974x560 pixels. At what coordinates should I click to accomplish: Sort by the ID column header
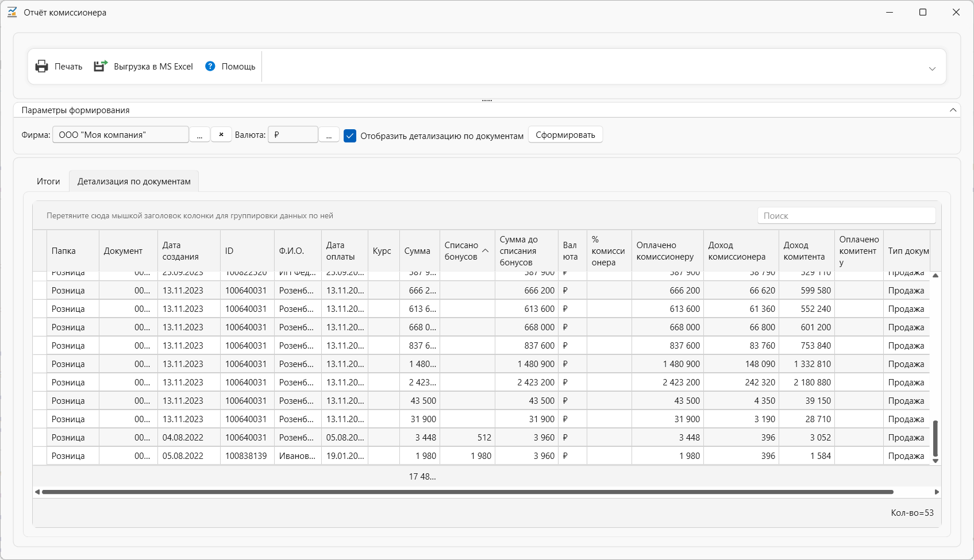(247, 251)
